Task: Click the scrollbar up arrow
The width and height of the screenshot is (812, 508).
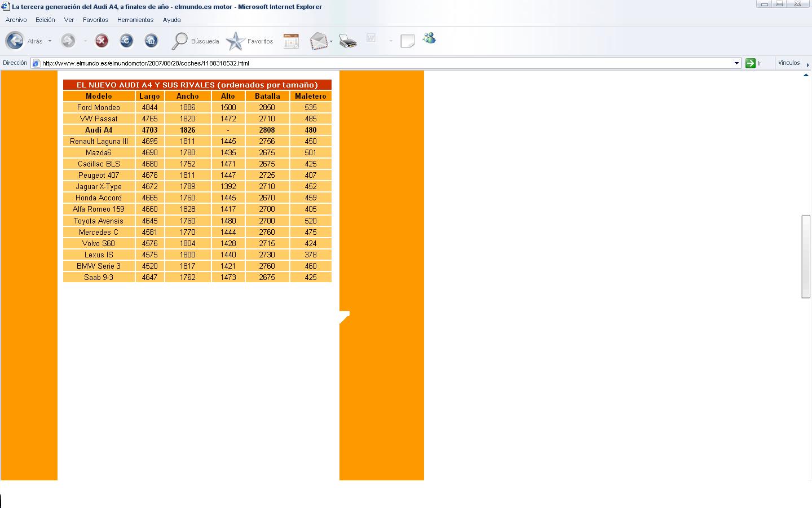Action: click(x=806, y=75)
